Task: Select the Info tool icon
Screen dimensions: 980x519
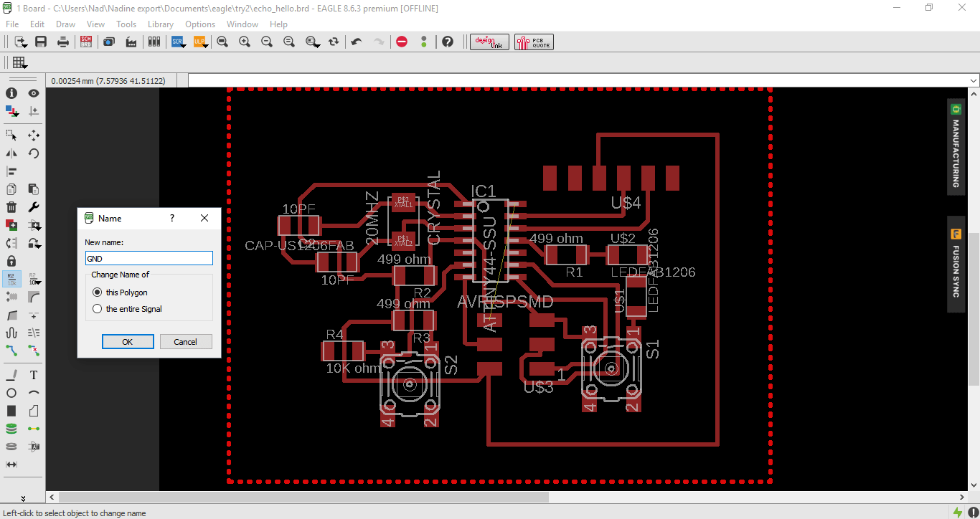Action: coord(11,93)
